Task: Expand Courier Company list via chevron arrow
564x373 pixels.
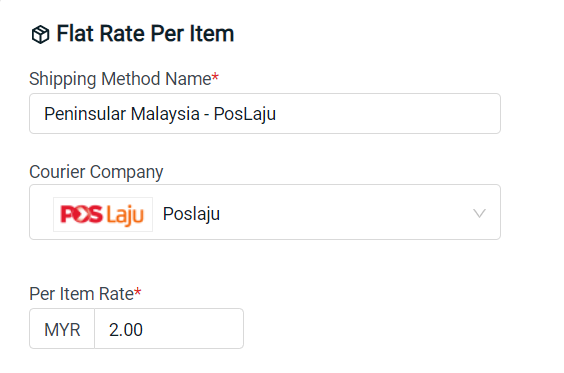Action: point(479,213)
